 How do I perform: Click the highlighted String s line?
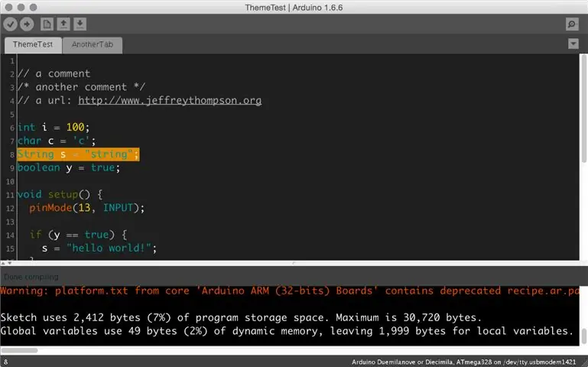(78, 154)
